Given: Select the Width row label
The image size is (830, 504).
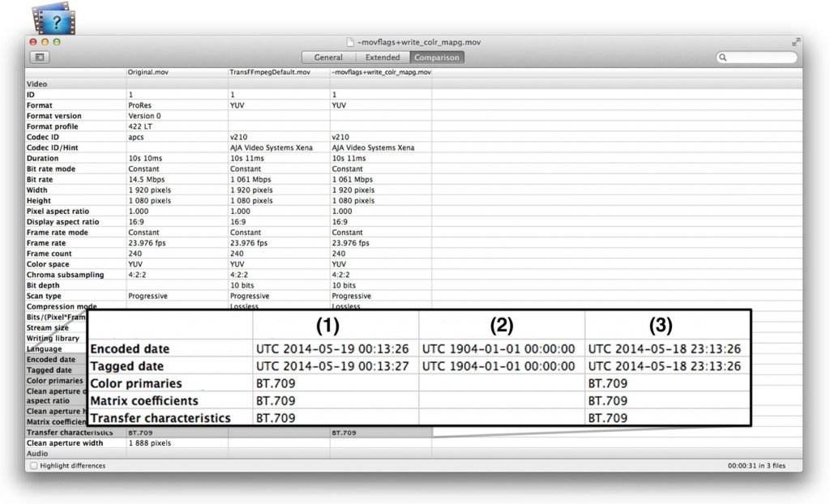Looking at the screenshot, I should 37,190.
